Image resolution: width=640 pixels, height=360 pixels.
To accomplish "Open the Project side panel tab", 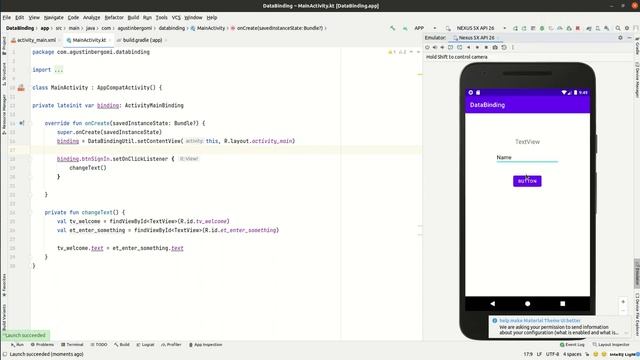I will [4, 46].
